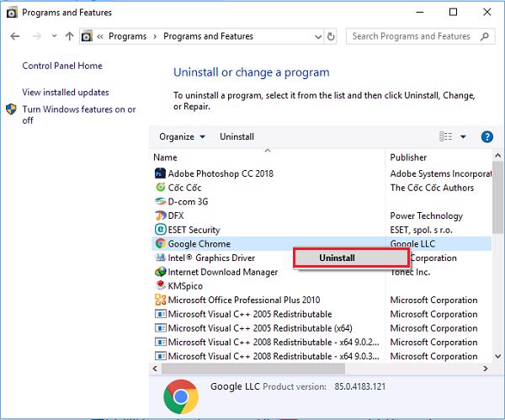Click the vertical scrollbar down arrow
Image resolution: width=505 pixels, height=420 pixels.
498,356
